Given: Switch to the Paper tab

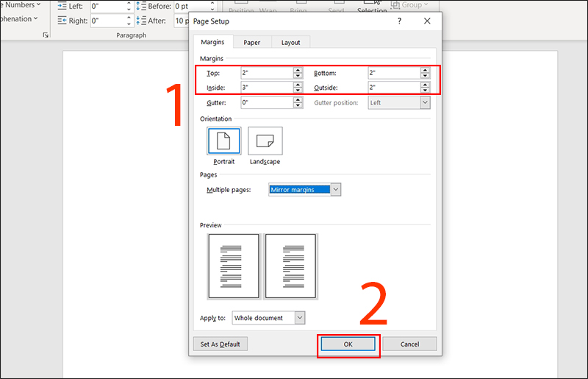Looking at the screenshot, I should pos(252,42).
